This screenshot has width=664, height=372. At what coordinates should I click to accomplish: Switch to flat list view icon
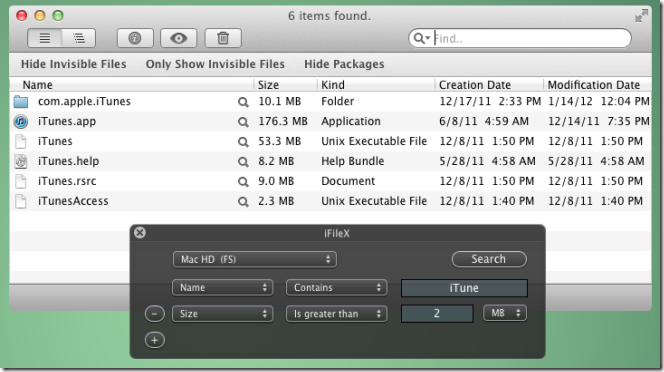point(44,38)
